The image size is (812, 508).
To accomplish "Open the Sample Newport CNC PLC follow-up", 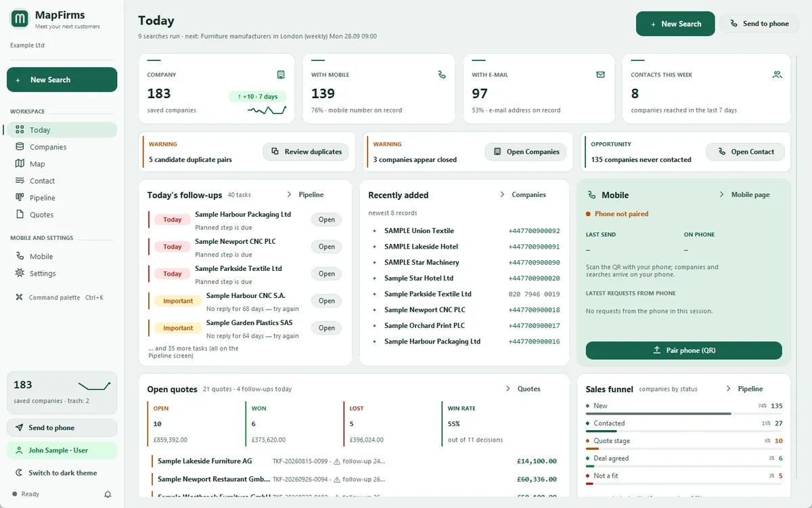I will pos(327,247).
